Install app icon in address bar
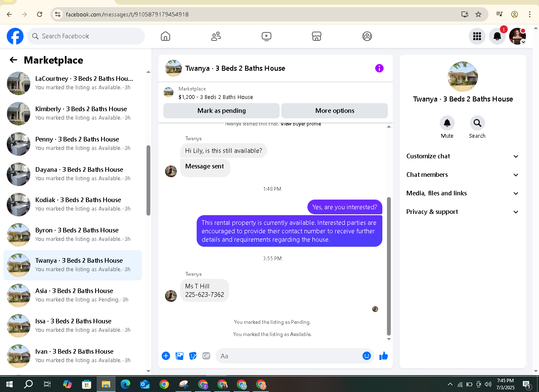Image resolution: width=539 pixels, height=392 pixels. 465,14
